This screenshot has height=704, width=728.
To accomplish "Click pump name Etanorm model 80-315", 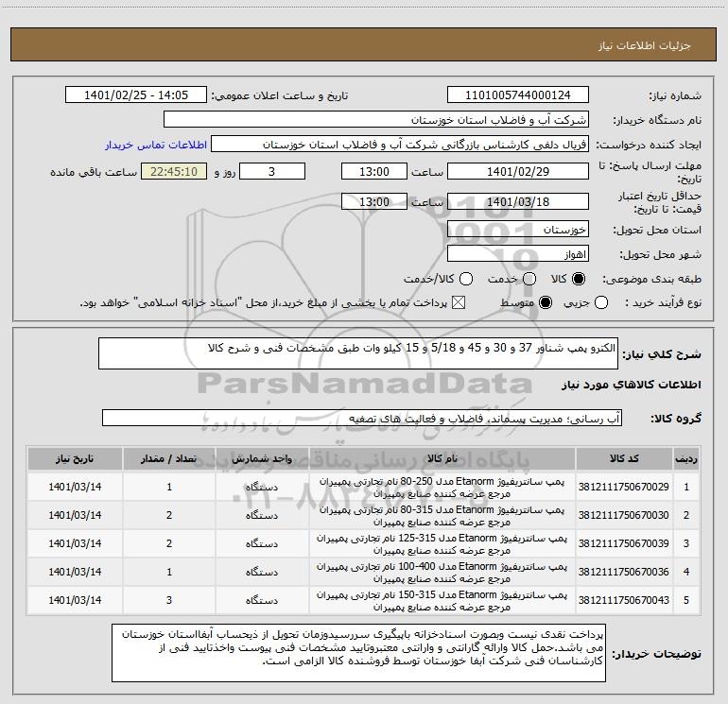I will pyautogui.click(x=442, y=516).
